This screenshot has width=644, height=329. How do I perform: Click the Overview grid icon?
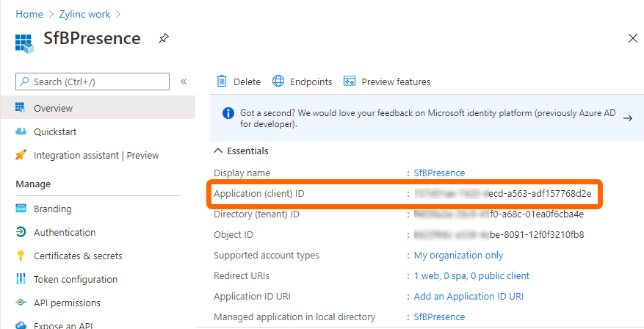[20, 108]
